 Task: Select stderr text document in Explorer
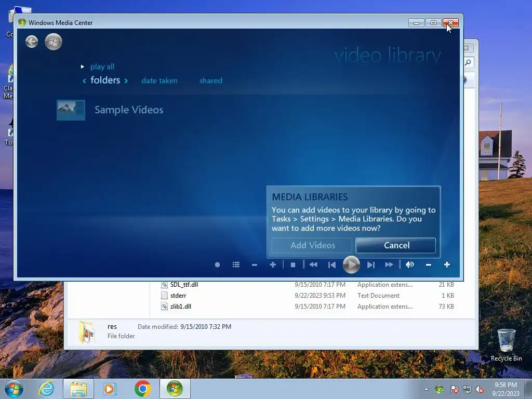click(x=178, y=296)
